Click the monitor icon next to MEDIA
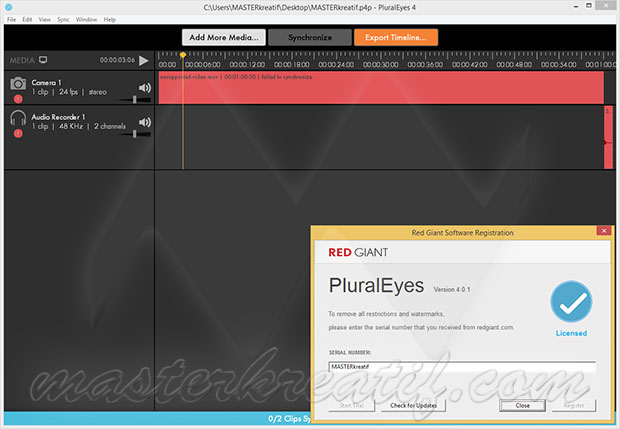 pyautogui.click(x=43, y=60)
